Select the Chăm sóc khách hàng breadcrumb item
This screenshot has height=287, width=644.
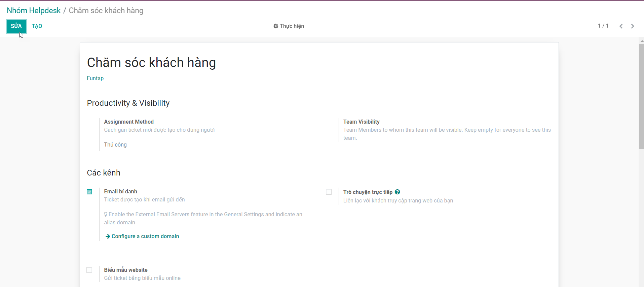coord(106,11)
